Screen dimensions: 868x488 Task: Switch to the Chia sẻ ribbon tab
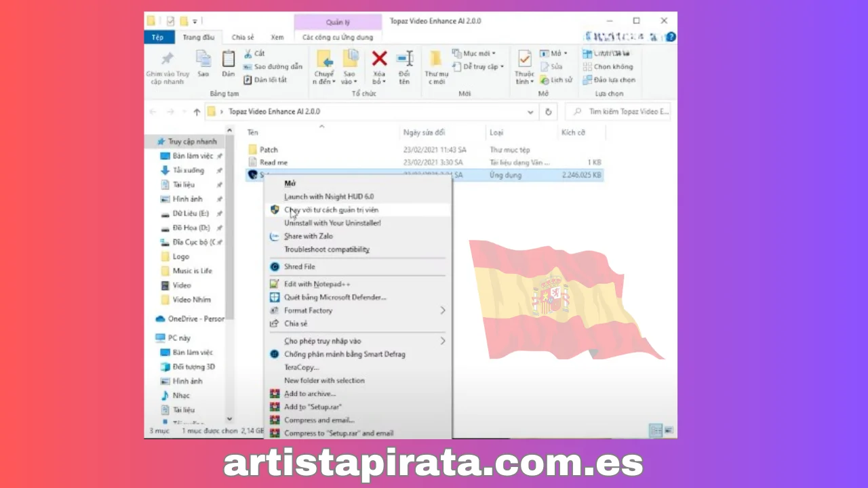coord(243,37)
